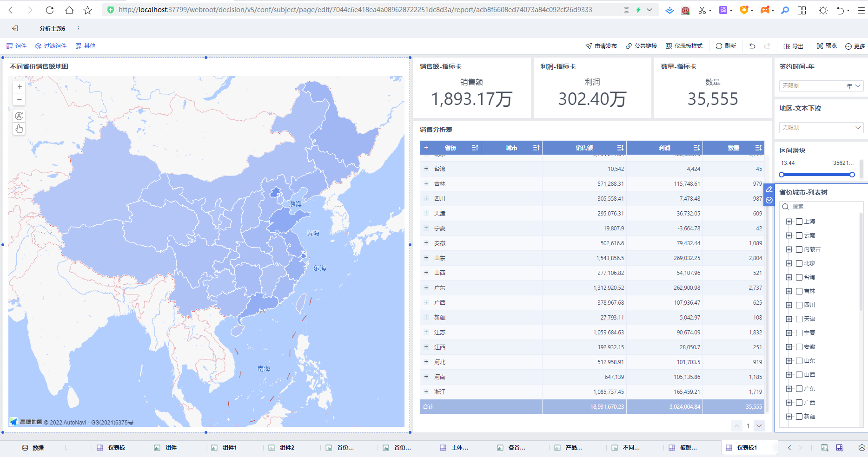Select the hand pan tool on the map

(x=19, y=129)
